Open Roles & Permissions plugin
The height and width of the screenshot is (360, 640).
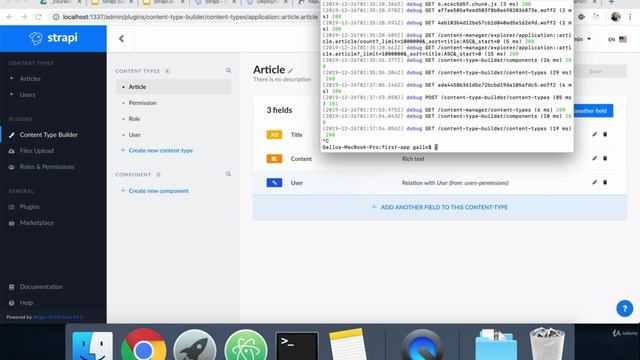point(47,167)
